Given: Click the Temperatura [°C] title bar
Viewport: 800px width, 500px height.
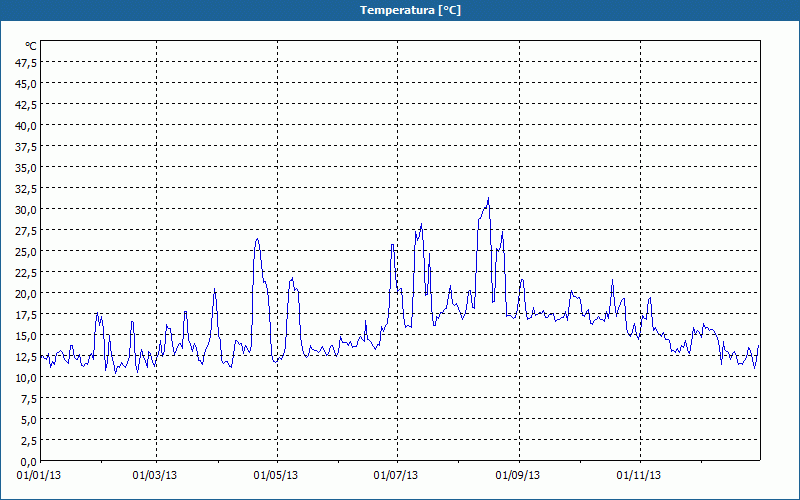Looking at the screenshot, I should pyautogui.click(x=400, y=10).
